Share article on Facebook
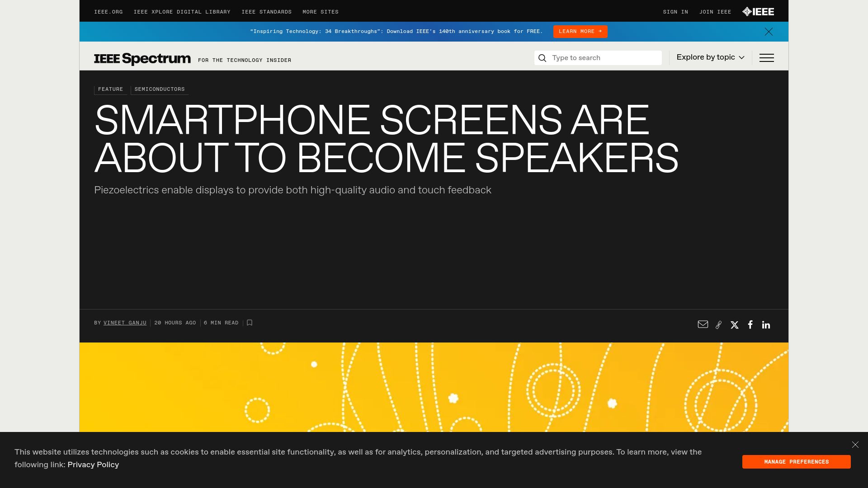Viewport: 868px width, 488px height. point(750,324)
